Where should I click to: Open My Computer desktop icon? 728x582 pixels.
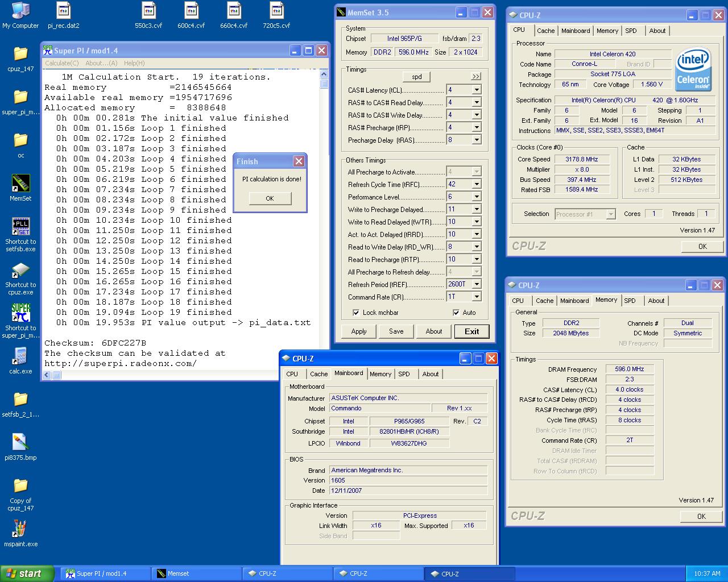point(20,15)
